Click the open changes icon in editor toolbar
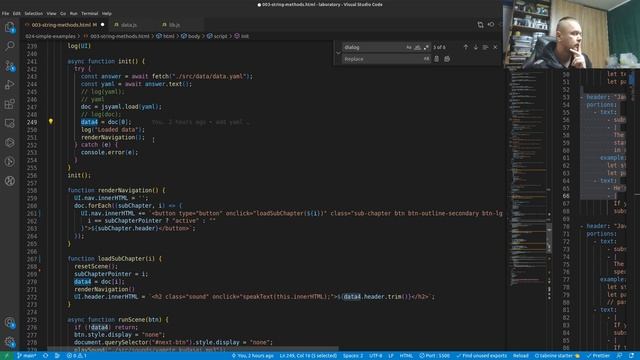The height and width of the screenshot is (360, 640). (491, 25)
